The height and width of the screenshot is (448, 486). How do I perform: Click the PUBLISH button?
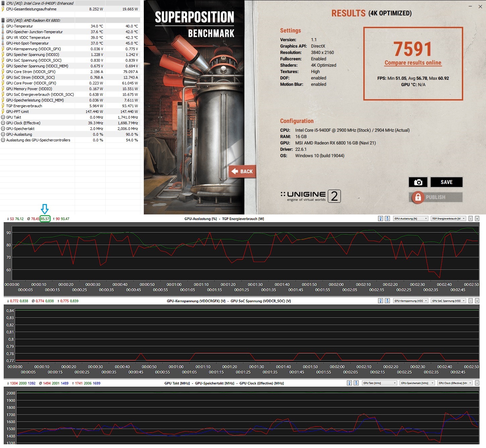pyautogui.click(x=436, y=197)
